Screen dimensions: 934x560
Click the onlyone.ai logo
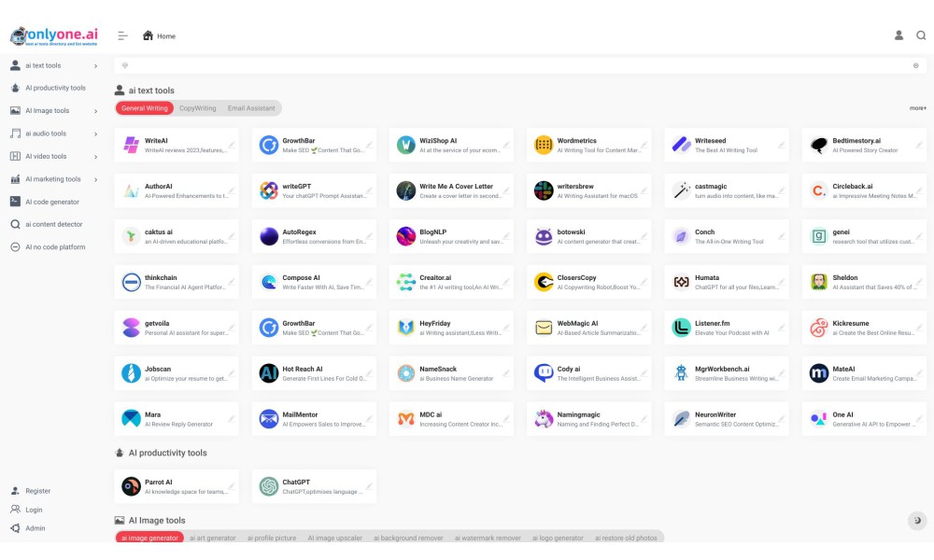53,35
